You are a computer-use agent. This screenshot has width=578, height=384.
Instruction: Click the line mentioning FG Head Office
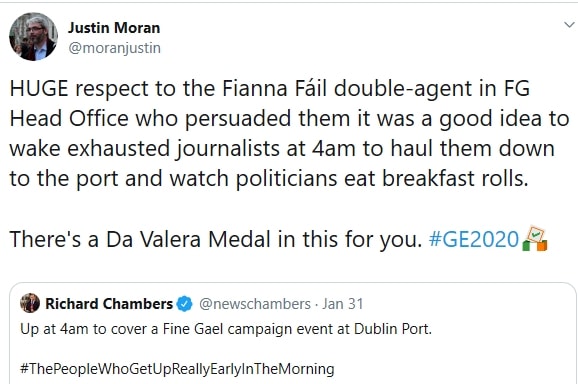tap(289, 119)
